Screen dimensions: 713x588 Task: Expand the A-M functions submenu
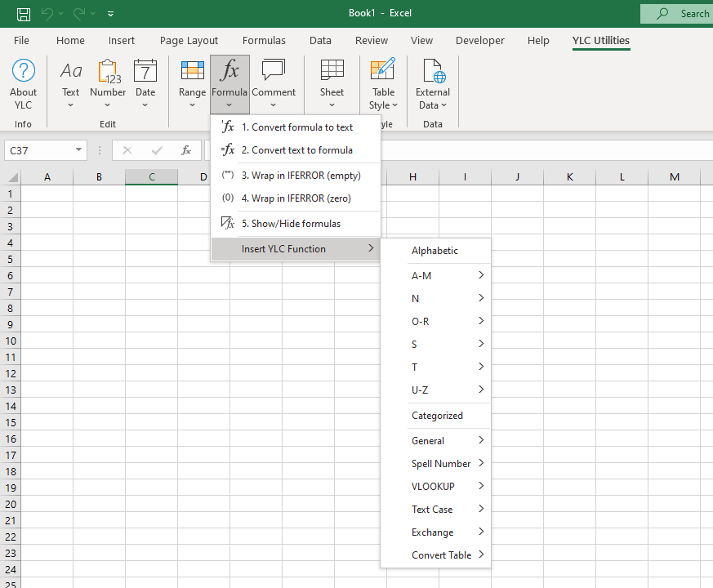point(447,275)
